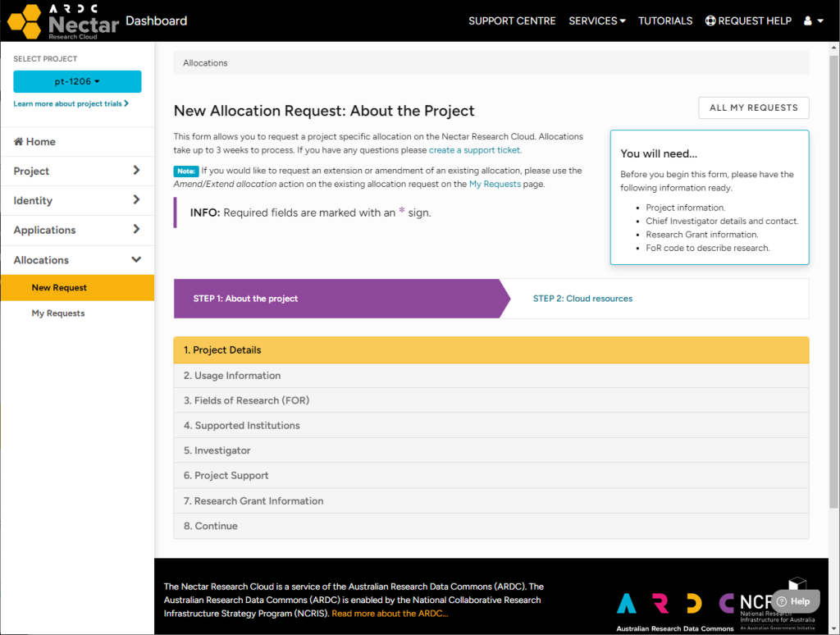Expand the Identity sidebar section
The image size is (840, 635).
tap(77, 200)
